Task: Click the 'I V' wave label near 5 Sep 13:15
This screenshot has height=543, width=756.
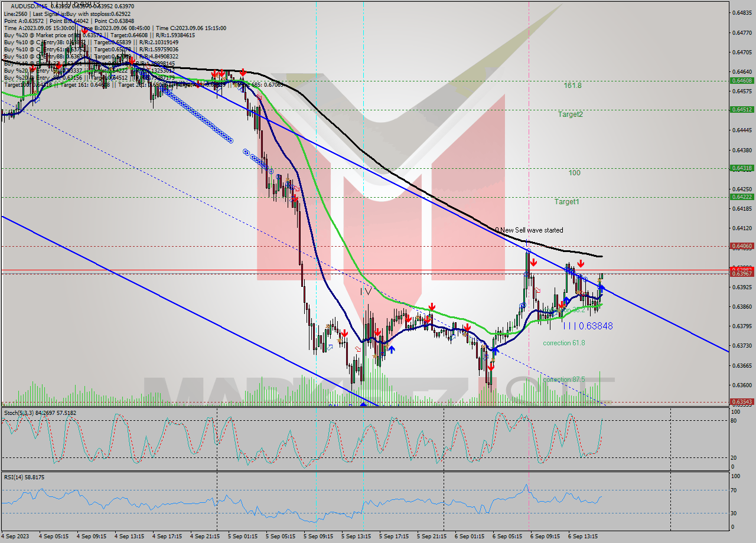Action: [x=366, y=291]
